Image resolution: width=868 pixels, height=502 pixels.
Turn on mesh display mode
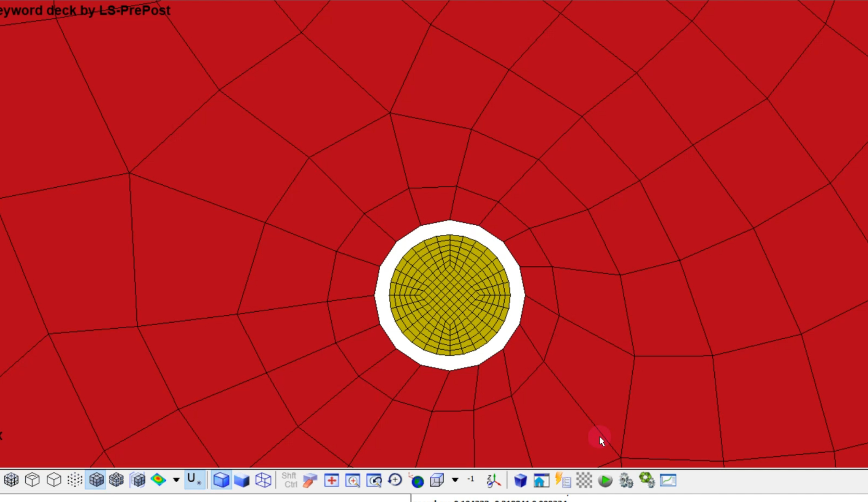point(11,480)
